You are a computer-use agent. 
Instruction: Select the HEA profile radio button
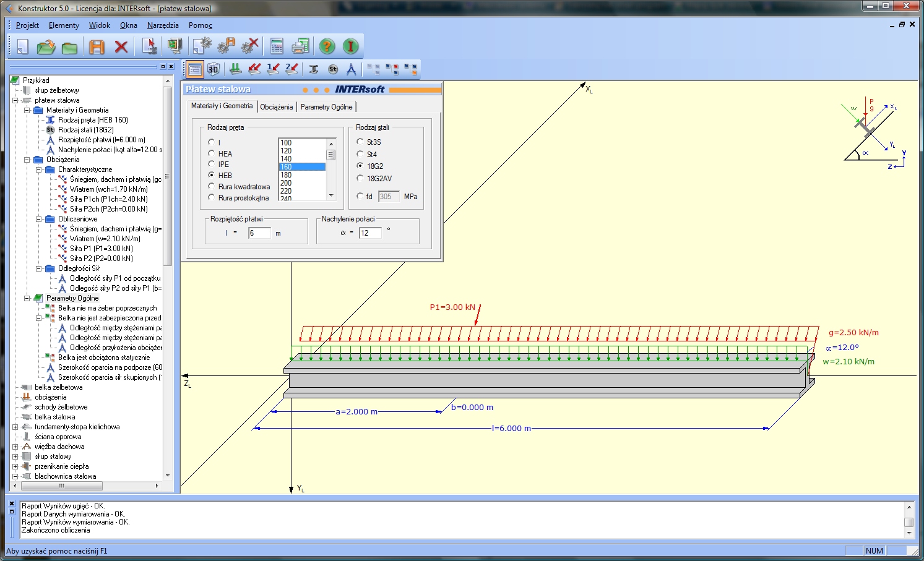click(212, 153)
